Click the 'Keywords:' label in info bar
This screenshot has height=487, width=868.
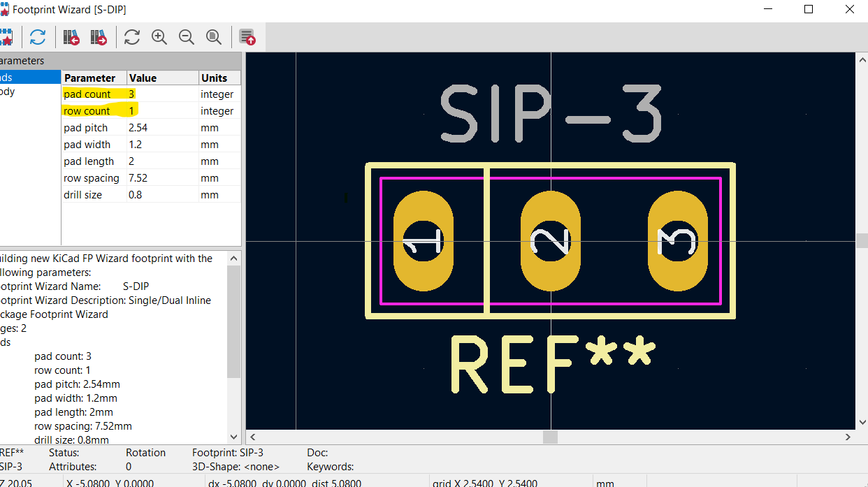[330, 467]
